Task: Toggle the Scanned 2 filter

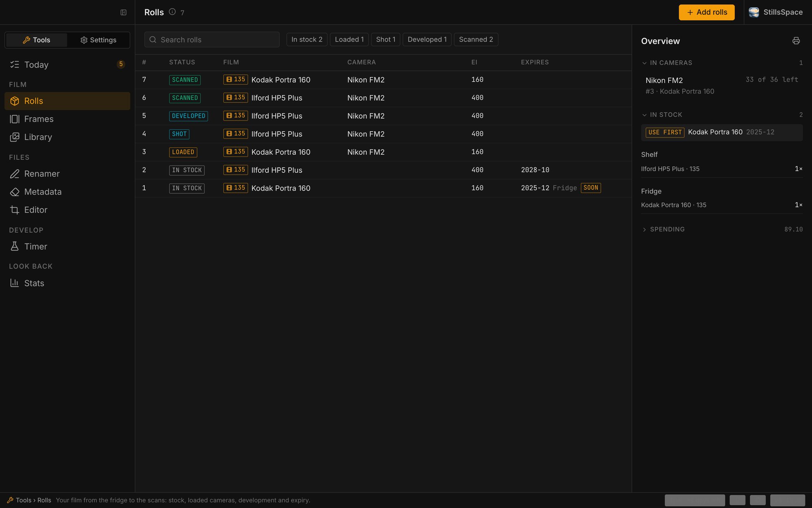Action: 476,39
